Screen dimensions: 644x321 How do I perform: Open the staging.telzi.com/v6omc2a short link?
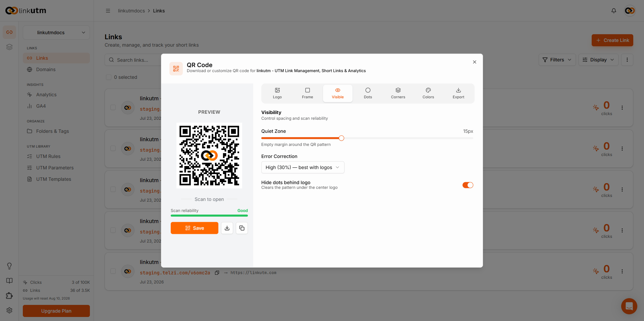click(175, 273)
